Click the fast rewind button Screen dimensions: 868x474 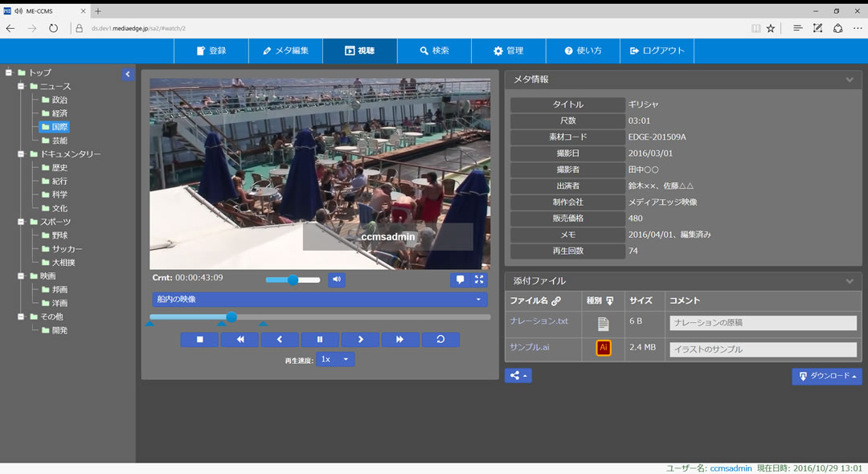click(240, 339)
